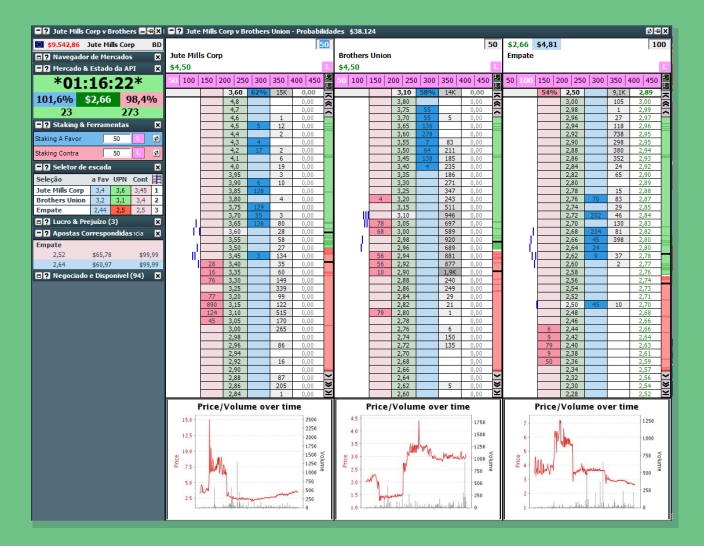Page up the Jute Mills Corp ladder
The image size is (704, 546).
pyautogui.click(x=328, y=103)
